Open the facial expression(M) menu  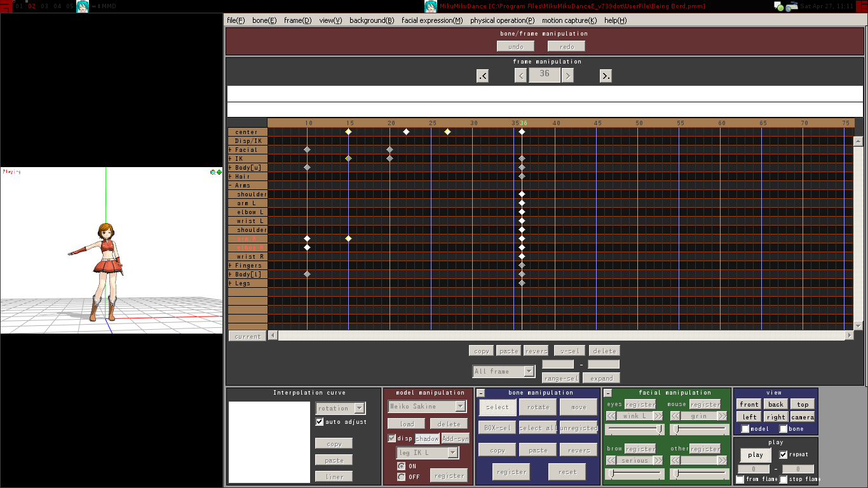click(x=432, y=20)
